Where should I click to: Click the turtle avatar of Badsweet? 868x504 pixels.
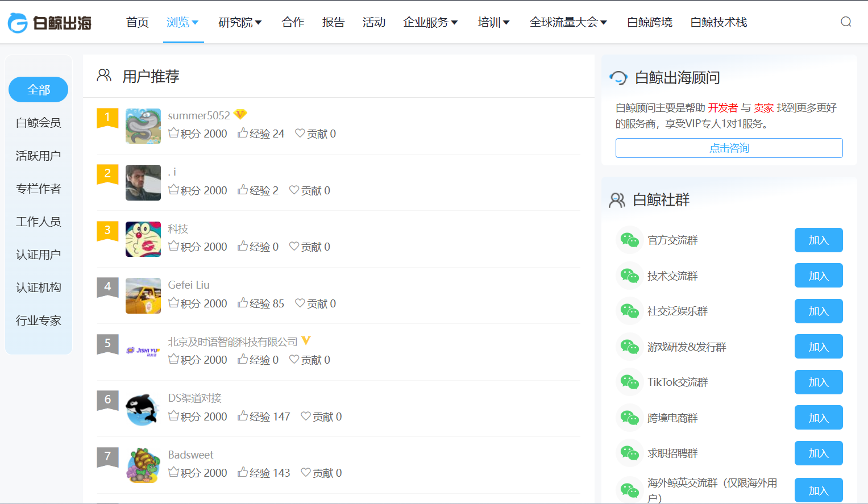coord(143,465)
